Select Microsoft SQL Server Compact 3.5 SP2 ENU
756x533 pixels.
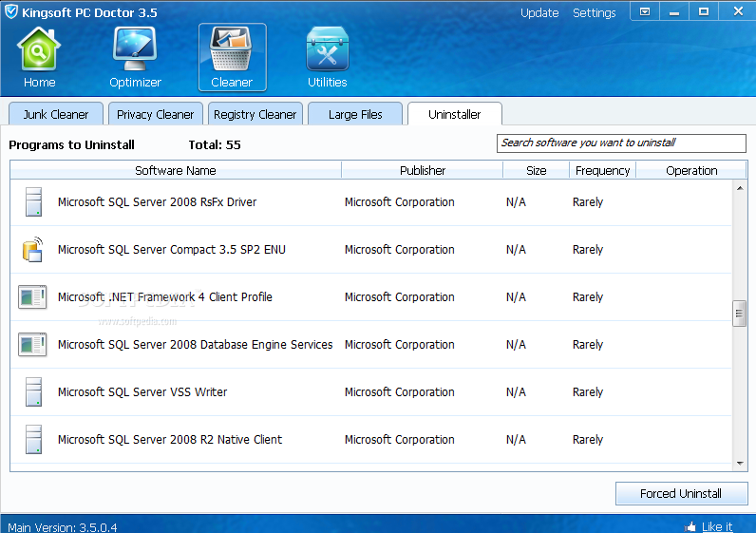coord(371,249)
